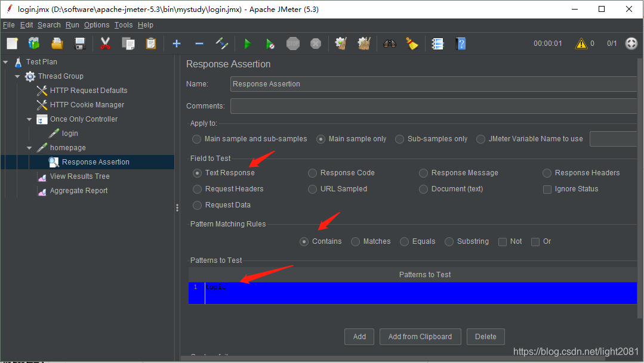The width and height of the screenshot is (644, 363).
Task: Select Main sample and sub-samples option
Action: click(x=197, y=139)
